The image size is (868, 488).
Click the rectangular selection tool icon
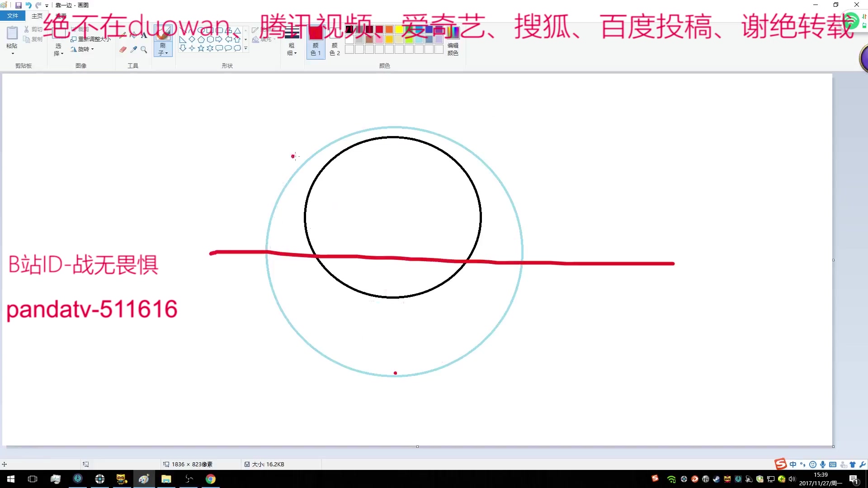59,33
